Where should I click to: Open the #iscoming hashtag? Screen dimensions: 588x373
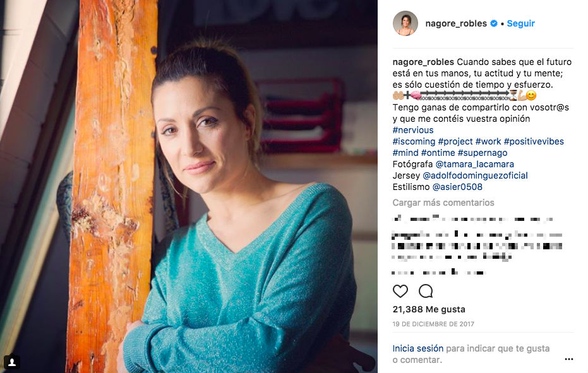pos(414,141)
